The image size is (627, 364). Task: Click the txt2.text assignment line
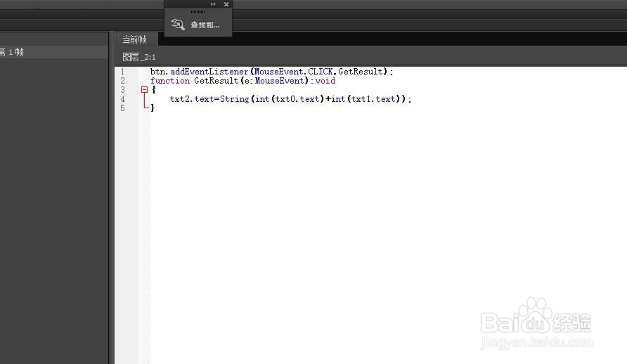pos(290,98)
